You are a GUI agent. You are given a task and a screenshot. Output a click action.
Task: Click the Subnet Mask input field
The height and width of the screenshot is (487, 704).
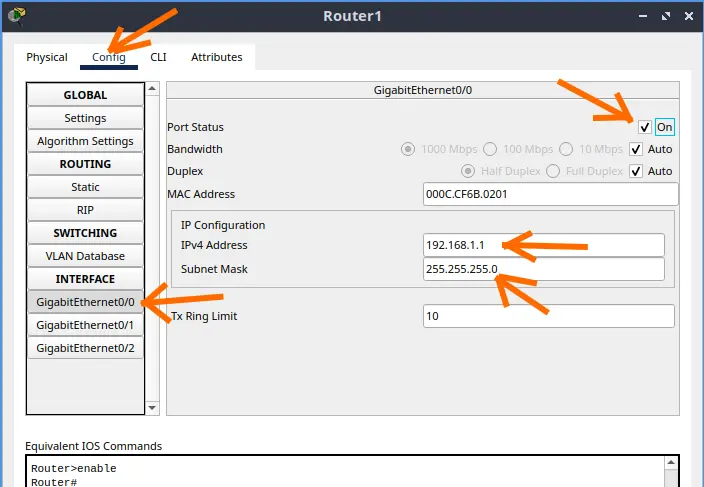(544, 269)
